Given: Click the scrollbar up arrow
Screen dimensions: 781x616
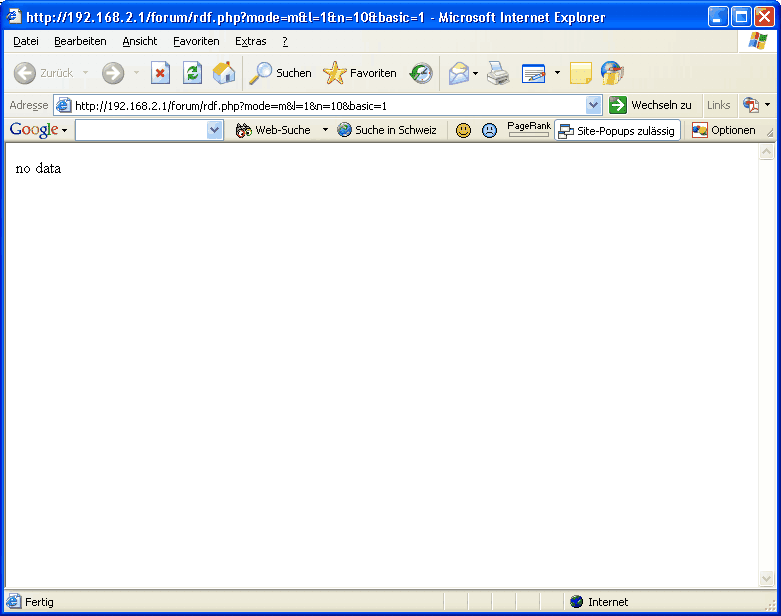Looking at the screenshot, I should point(766,151).
